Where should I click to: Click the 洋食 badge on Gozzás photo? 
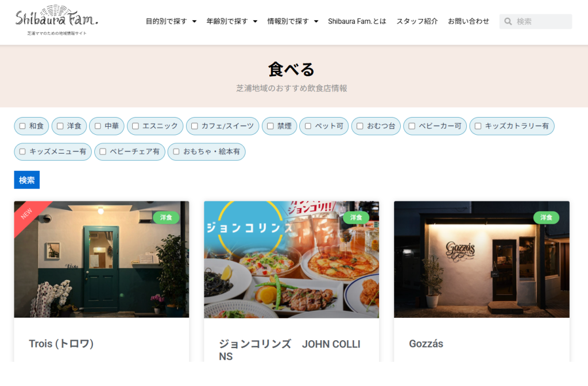546,218
